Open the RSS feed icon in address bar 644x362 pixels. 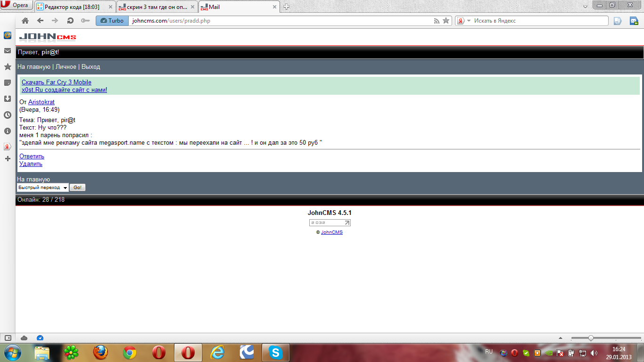[x=437, y=21]
